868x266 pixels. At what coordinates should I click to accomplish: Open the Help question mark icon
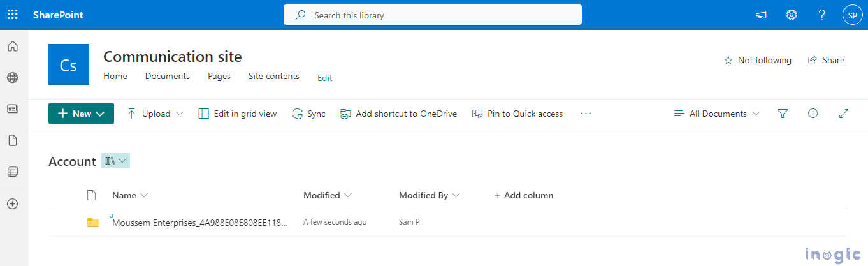tap(822, 15)
